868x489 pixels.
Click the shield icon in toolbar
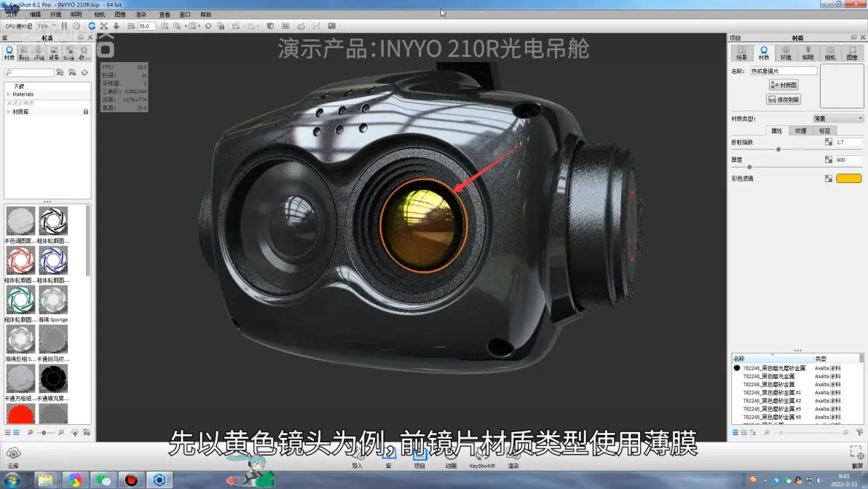point(270,26)
